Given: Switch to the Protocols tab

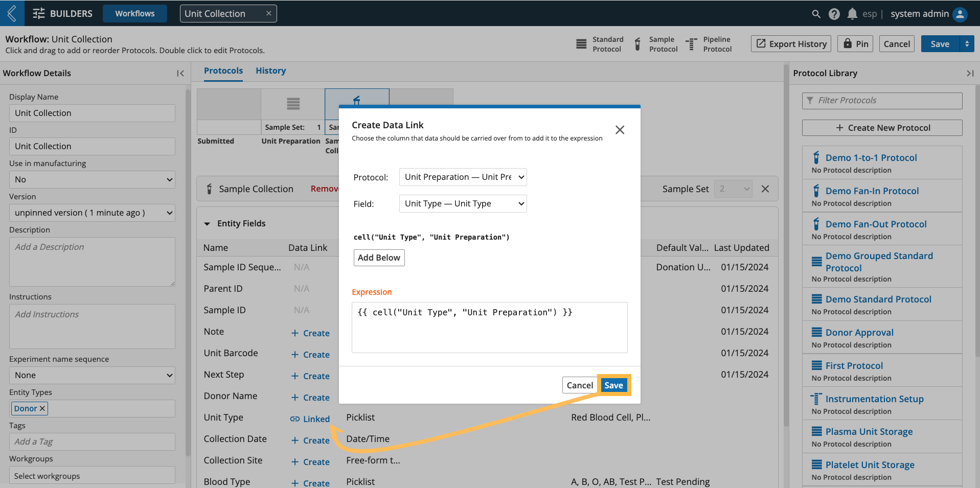Looking at the screenshot, I should [x=223, y=71].
